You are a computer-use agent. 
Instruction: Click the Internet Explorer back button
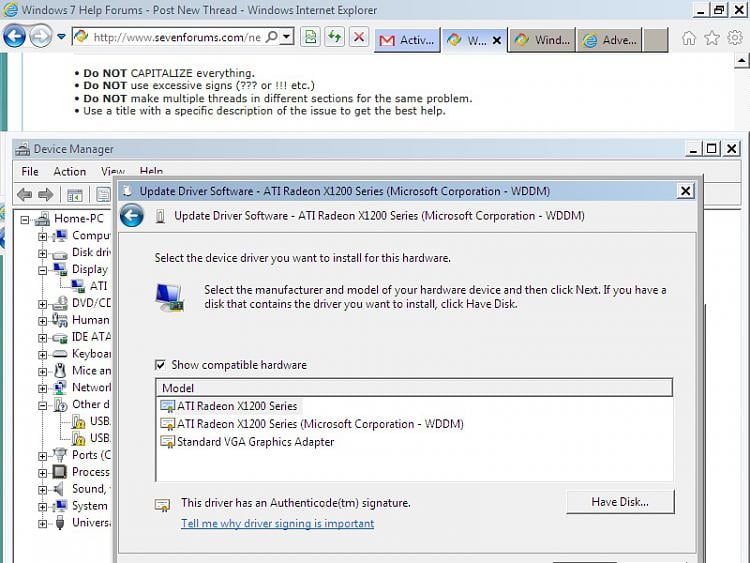pos(14,36)
